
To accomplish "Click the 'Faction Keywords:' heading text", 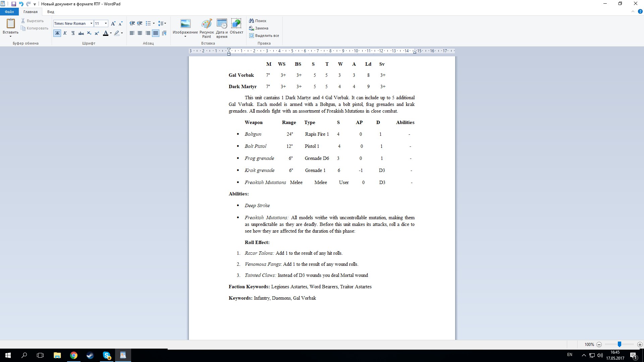I will click(249, 287).
